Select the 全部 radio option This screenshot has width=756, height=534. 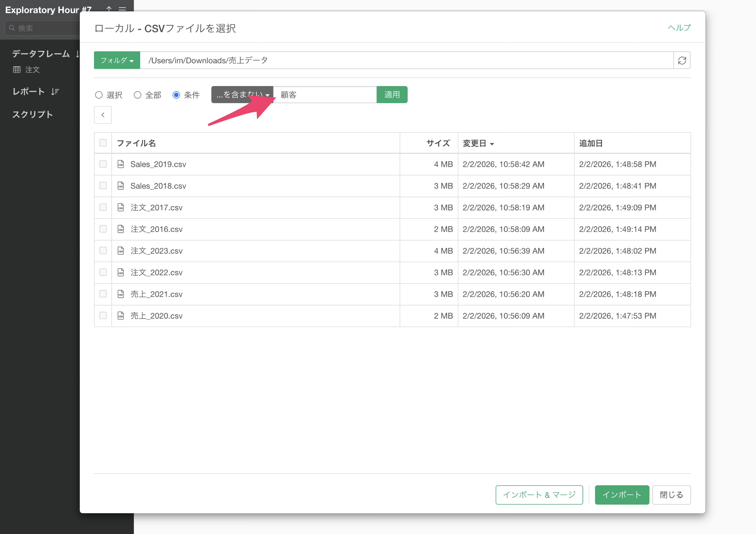click(138, 95)
